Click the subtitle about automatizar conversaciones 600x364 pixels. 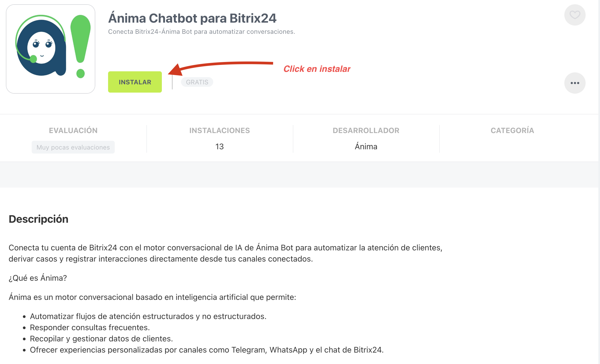202,32
